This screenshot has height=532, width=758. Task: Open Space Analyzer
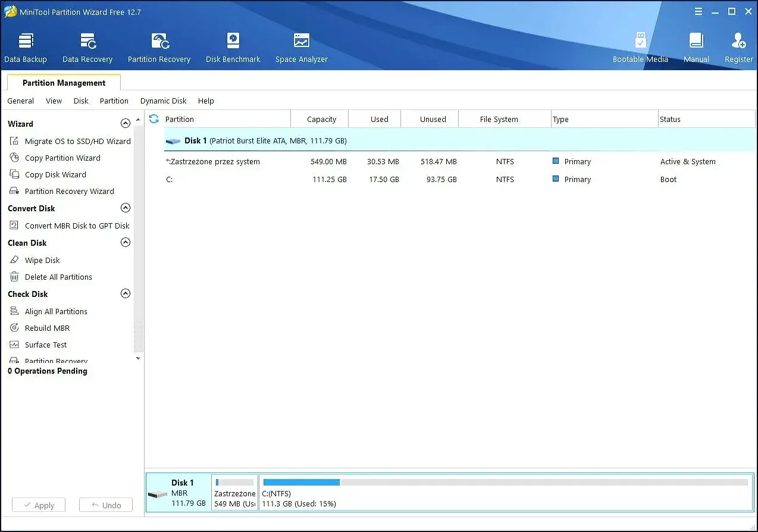tap(302, 48)
